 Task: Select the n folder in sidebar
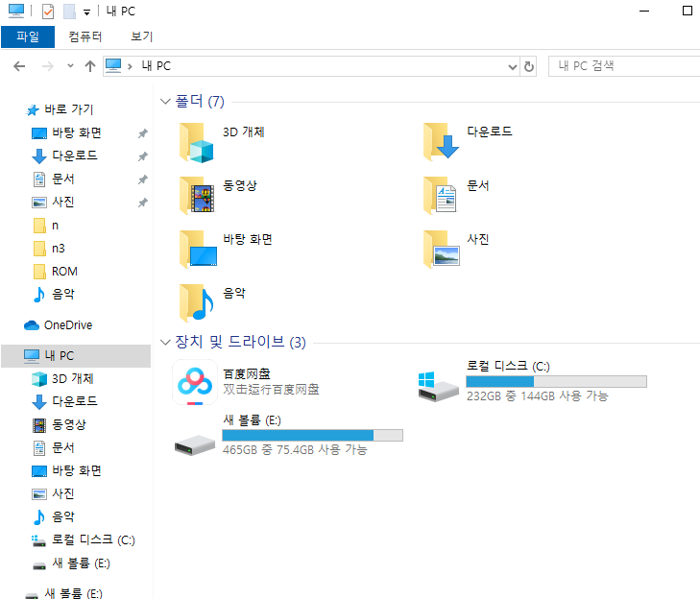[56, 226]
